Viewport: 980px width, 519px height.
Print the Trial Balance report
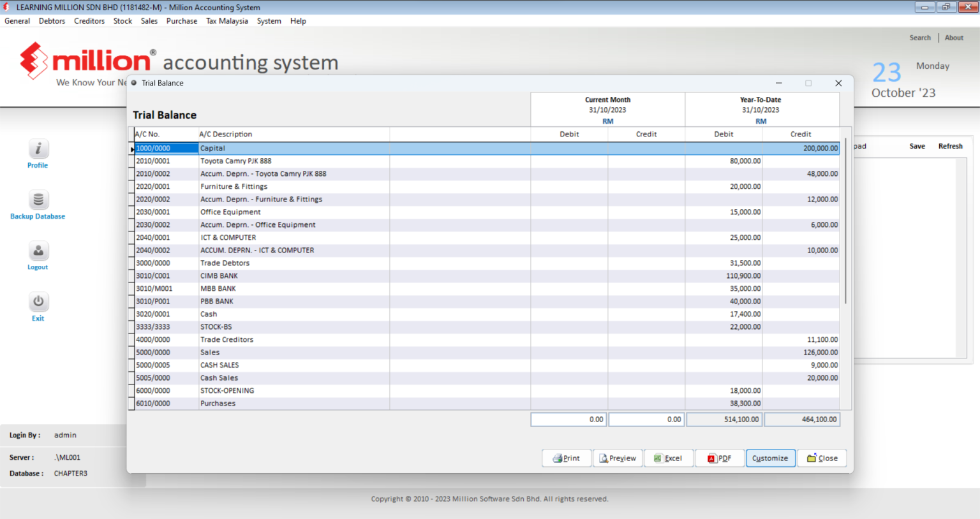point(567,458)
